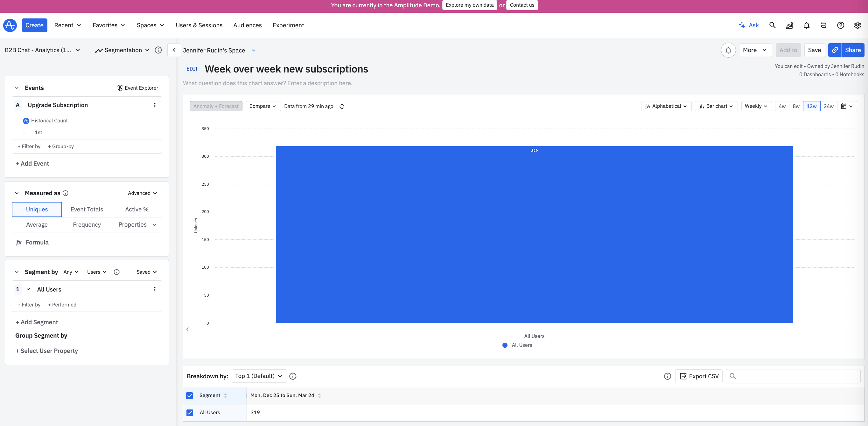Uncheck the All Users row checkbox

pos(190,413)
